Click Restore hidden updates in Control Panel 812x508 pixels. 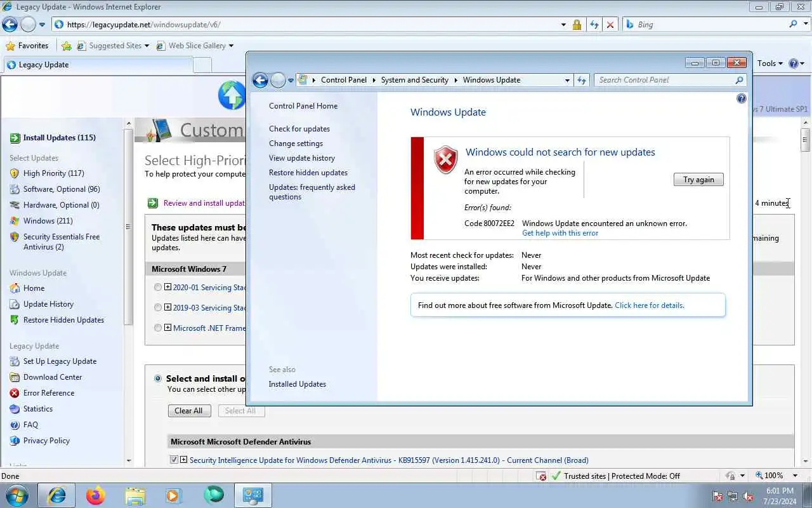(308, 173)
